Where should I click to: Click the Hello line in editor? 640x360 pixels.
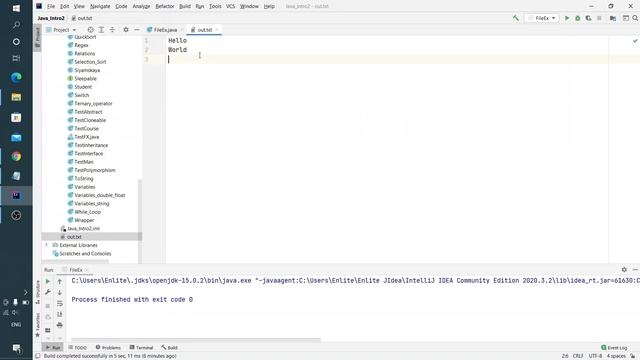178,40
